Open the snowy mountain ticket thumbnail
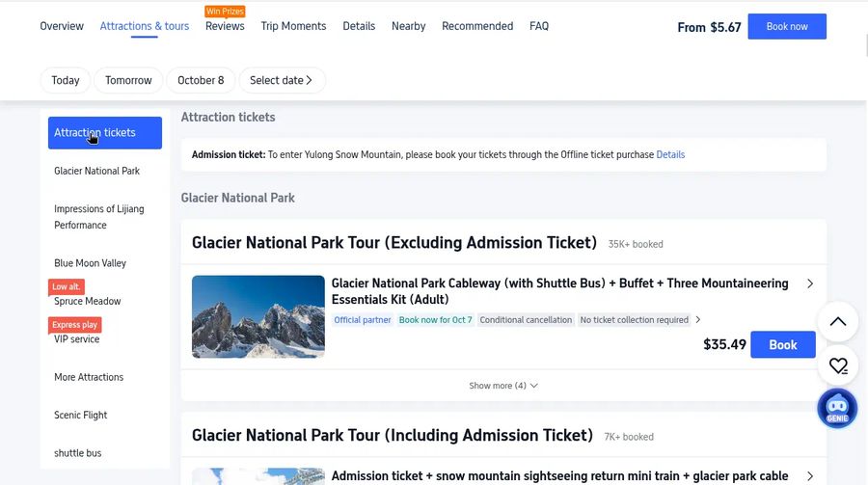Viewport: 868px width, 485px height. (258, 316)
